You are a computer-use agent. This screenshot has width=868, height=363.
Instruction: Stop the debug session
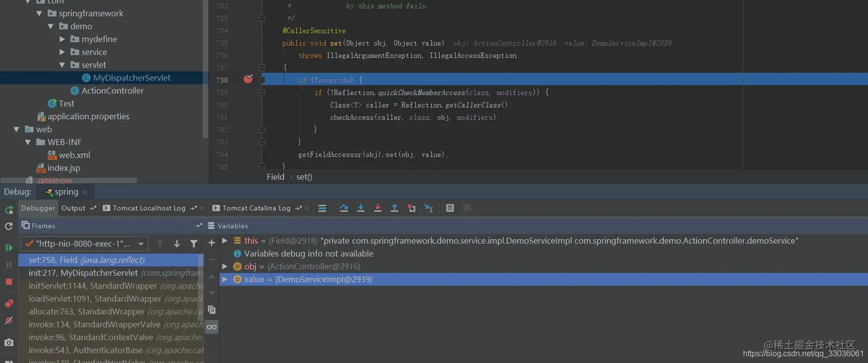(9, 282)
